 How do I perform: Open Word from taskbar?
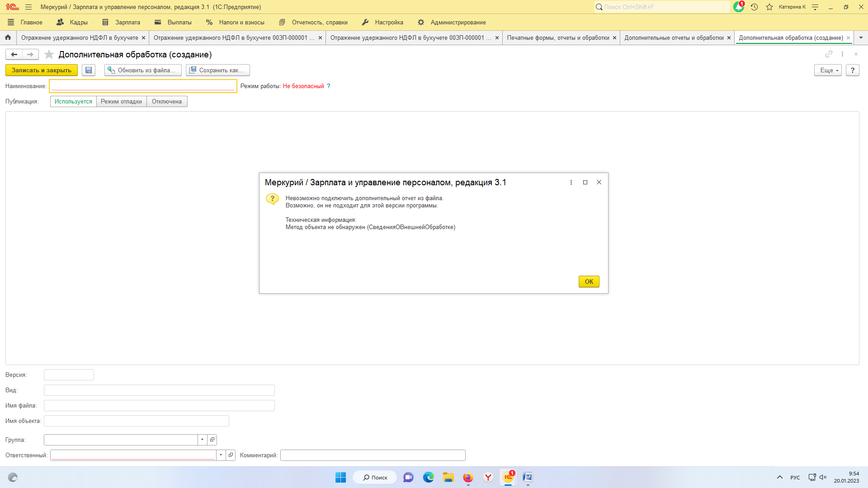tap(528, 477)
